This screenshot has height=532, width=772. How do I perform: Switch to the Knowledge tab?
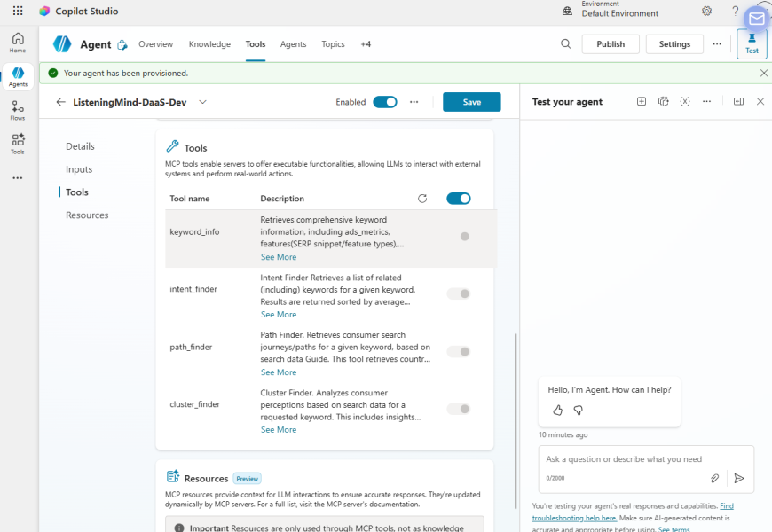(x=209, y=44)
